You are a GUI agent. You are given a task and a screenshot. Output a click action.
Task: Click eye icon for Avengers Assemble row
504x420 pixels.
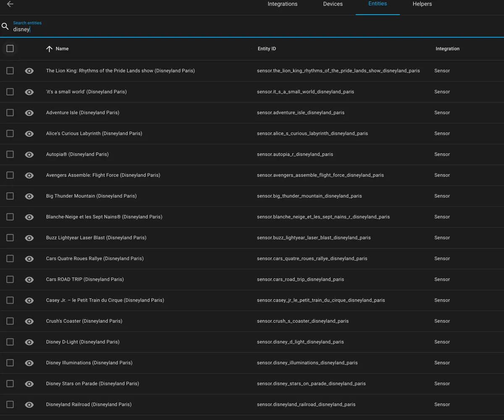pos(29,175)
